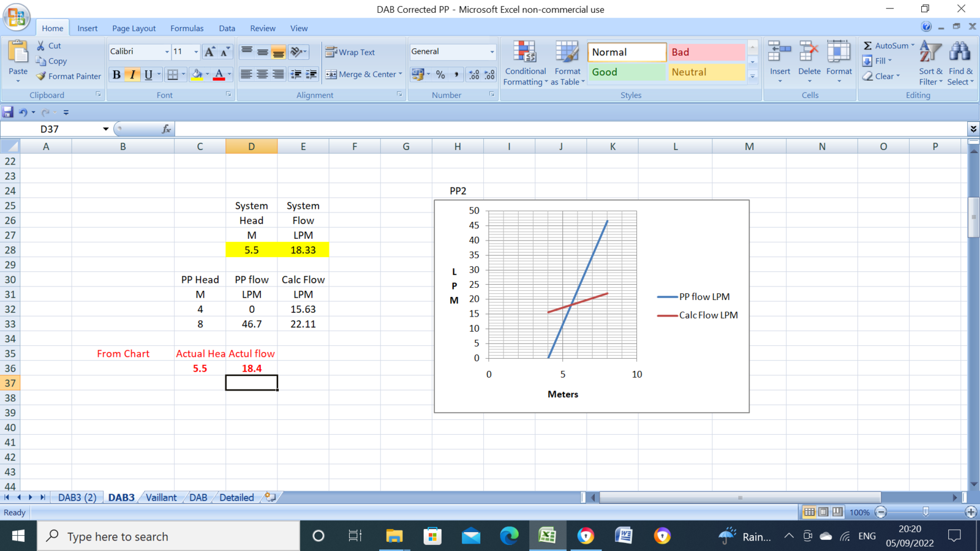Toggle Wrap Text for the cell
The height and width of the screenshot is (551, 980).
350,52
